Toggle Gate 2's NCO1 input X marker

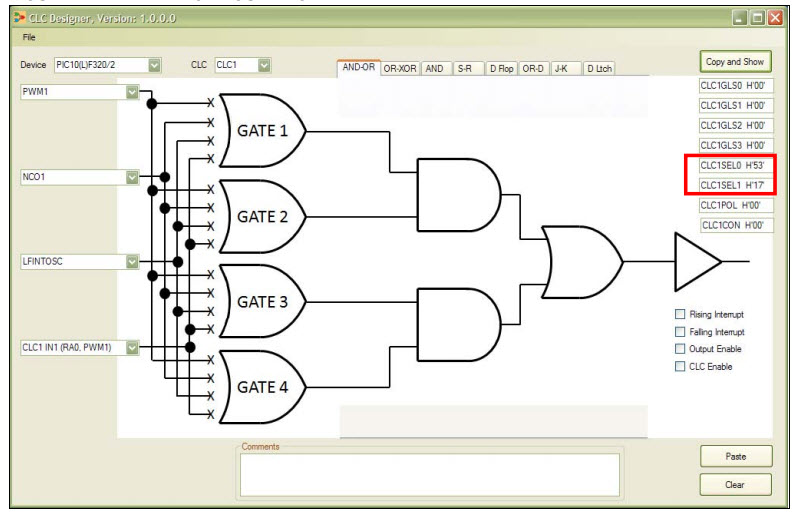click(x=210, y=208)
